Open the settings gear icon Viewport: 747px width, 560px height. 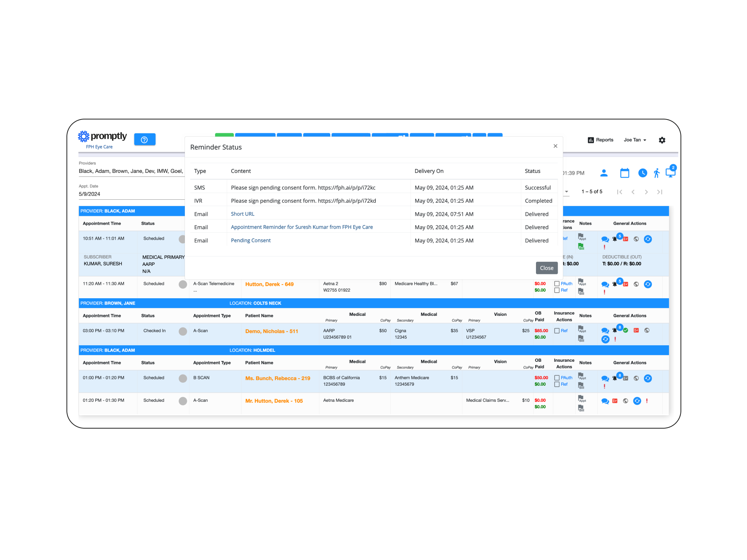(662, 140)
